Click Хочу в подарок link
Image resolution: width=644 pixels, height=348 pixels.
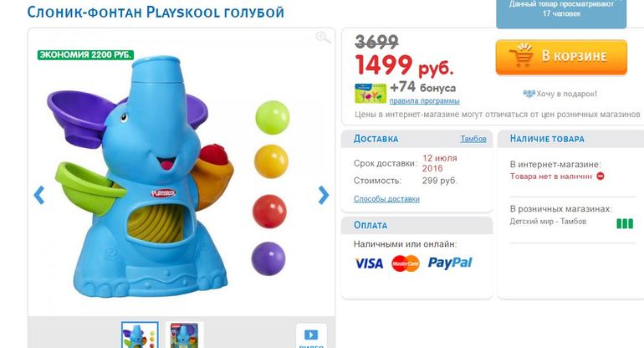(566, 94)
